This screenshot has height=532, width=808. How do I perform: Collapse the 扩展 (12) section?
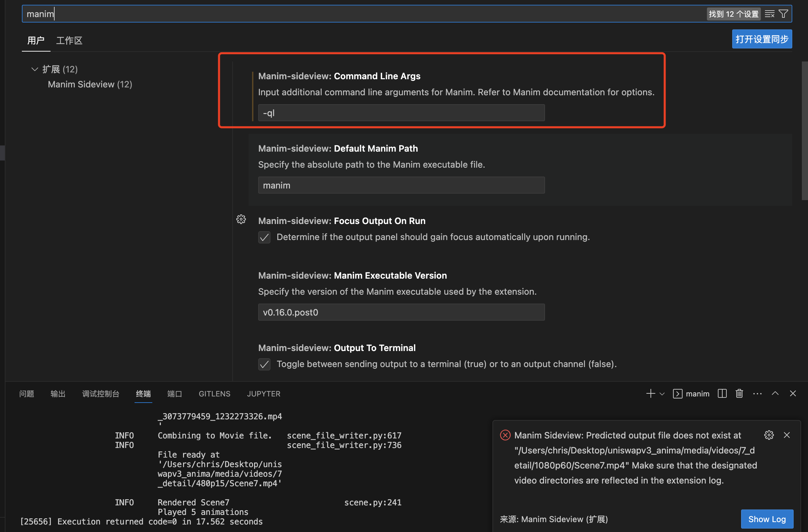click(34, 69)
